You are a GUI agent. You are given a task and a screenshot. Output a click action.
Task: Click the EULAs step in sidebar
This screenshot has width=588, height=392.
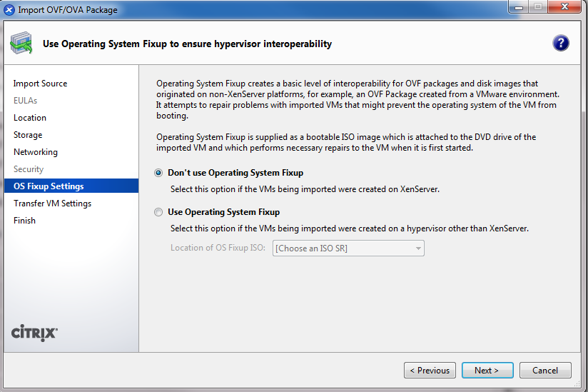(x=25, y=101)
